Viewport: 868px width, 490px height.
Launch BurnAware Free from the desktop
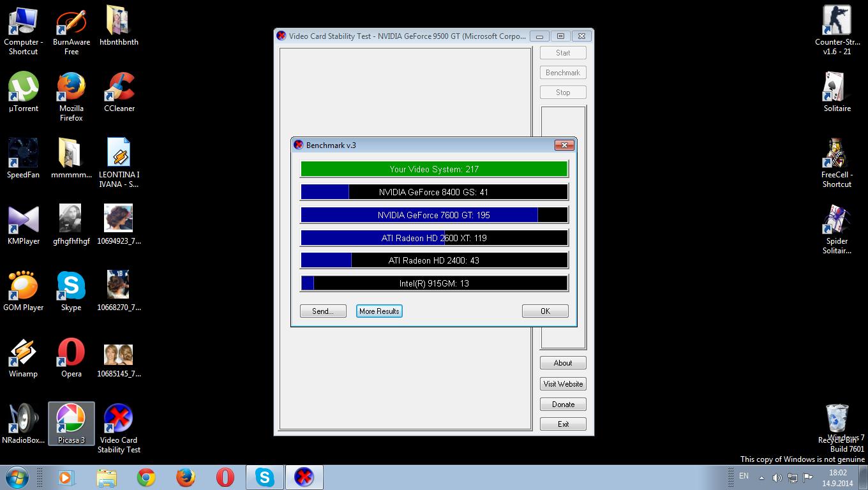(71, 30)
